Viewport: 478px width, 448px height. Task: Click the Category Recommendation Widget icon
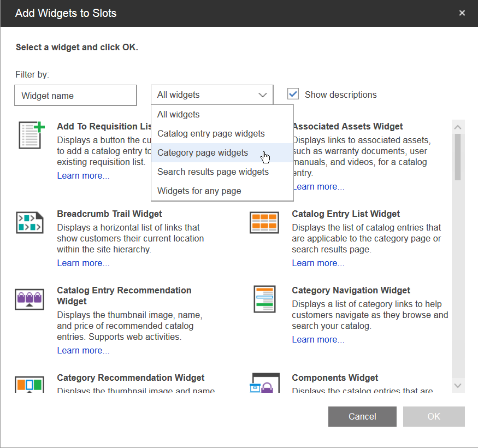(29, 384)
